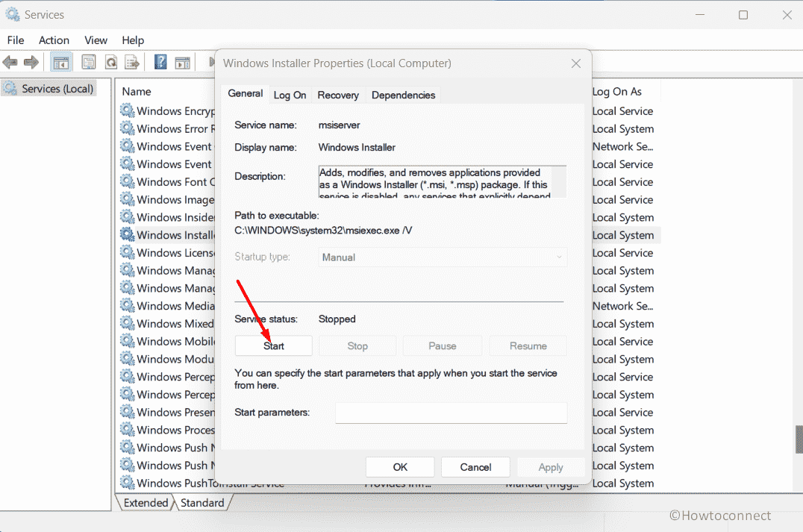Open the Properties toolbar icon

89,63
